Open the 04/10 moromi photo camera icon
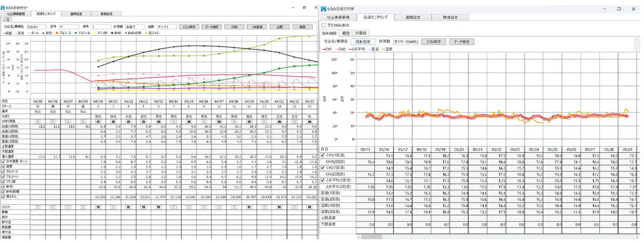The width and height of the screenshot is (644, 243). 113,121
